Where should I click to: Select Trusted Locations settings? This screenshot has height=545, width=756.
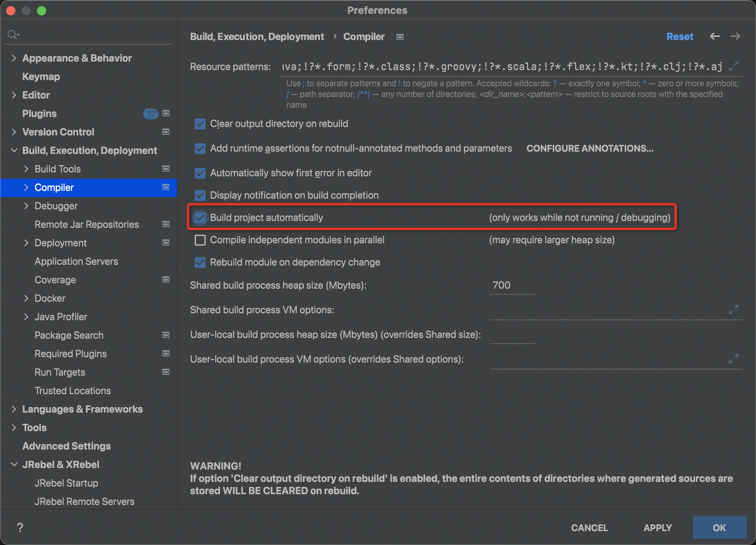(73, 391)
